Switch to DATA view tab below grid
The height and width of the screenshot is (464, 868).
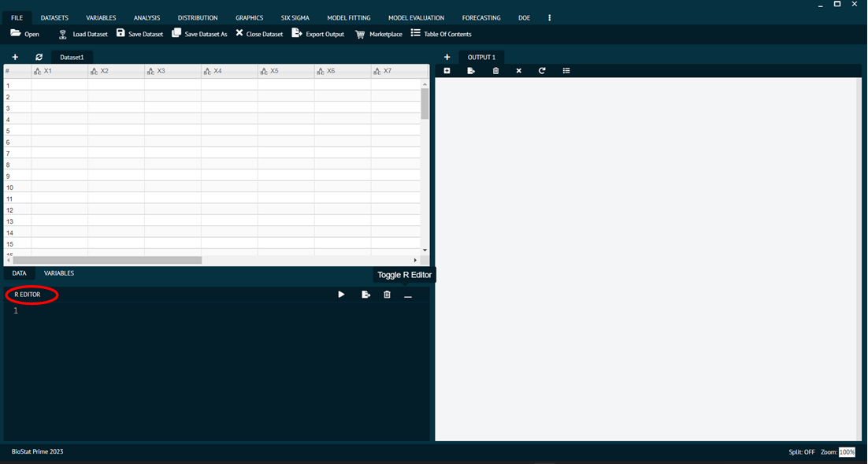coord(20,273)
